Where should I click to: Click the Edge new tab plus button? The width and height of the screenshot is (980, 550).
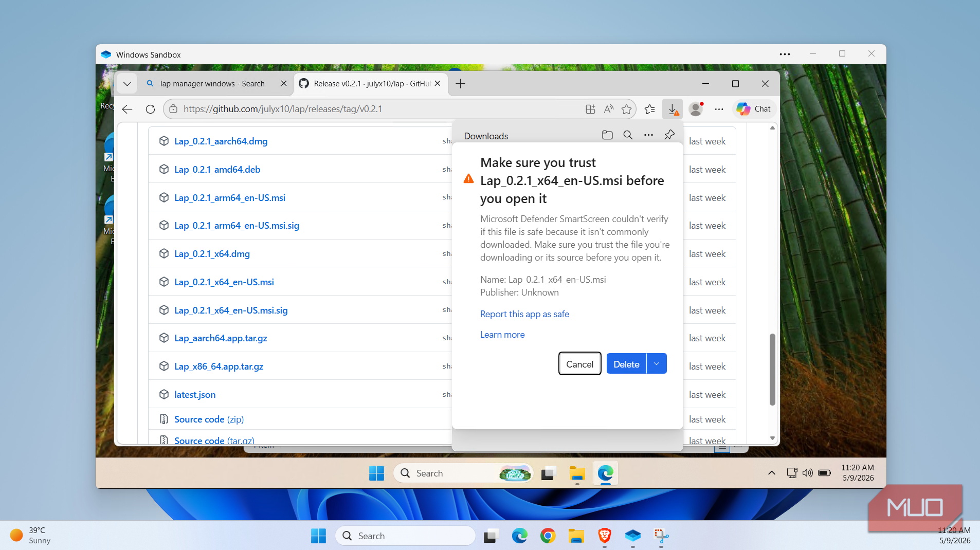(x=460, y=83)
